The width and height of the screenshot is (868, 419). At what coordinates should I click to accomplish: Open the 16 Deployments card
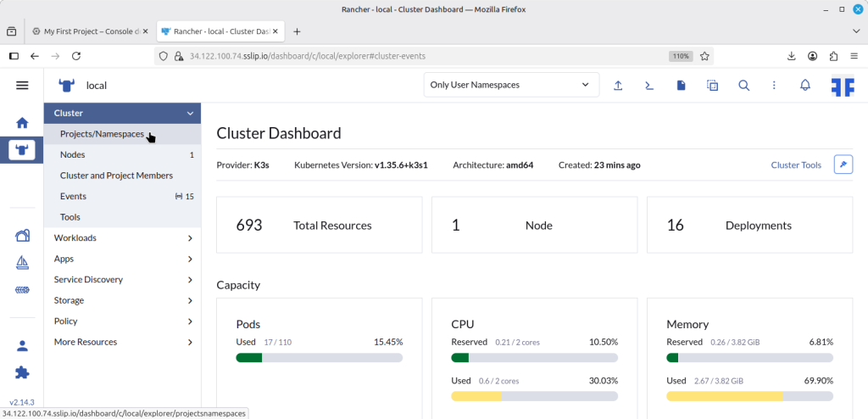coord(749,225)
